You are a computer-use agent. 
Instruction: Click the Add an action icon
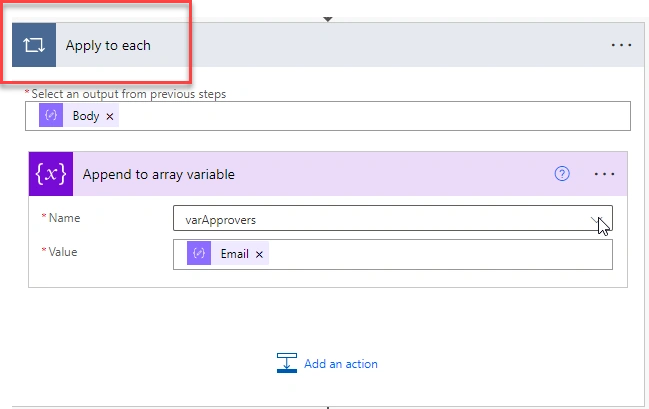click(x=287, y=363)
